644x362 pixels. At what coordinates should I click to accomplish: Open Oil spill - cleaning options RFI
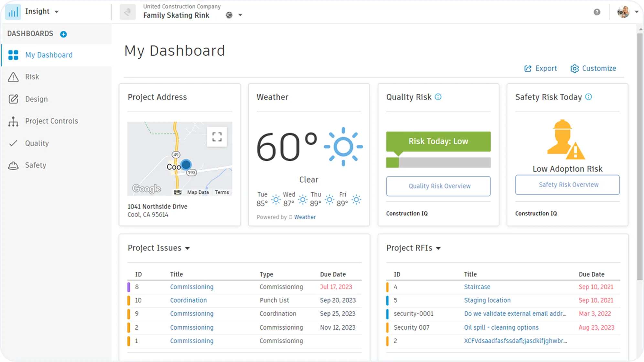pyautogui.click(x=501, y=327)
